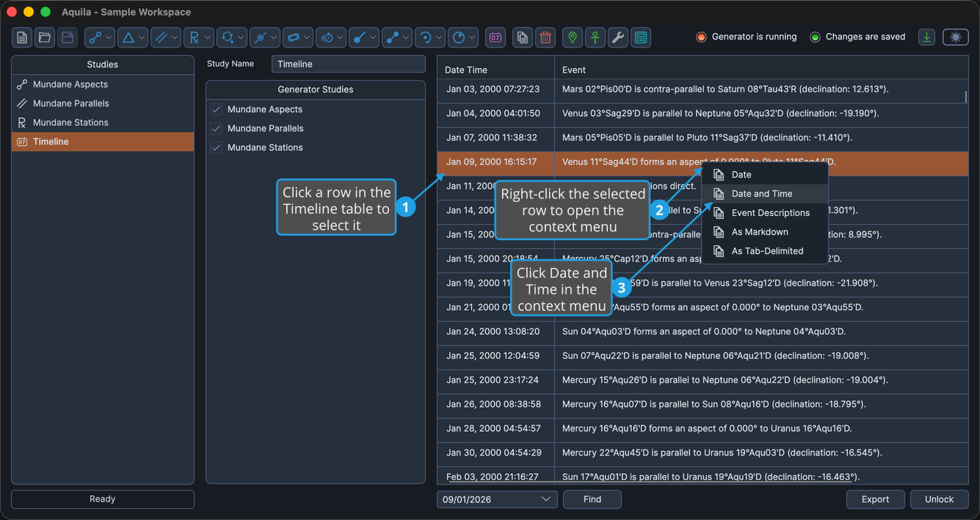
Task: Select the Jan 30, 2000 04:54:29 row
Action: [x=703, y=453]
